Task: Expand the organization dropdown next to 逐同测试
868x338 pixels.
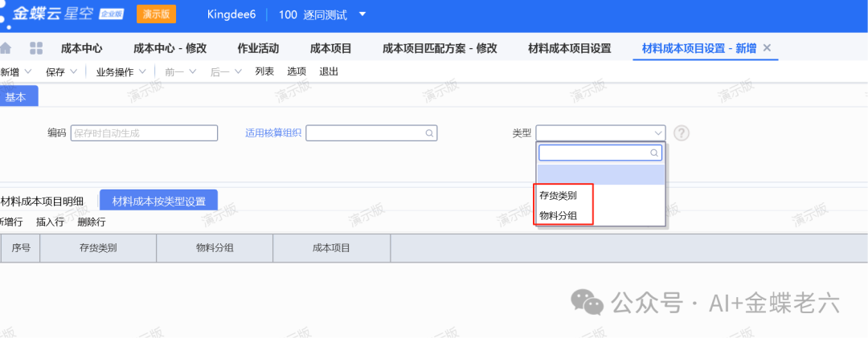Action: pyautogui.click(x=362, y=14)
